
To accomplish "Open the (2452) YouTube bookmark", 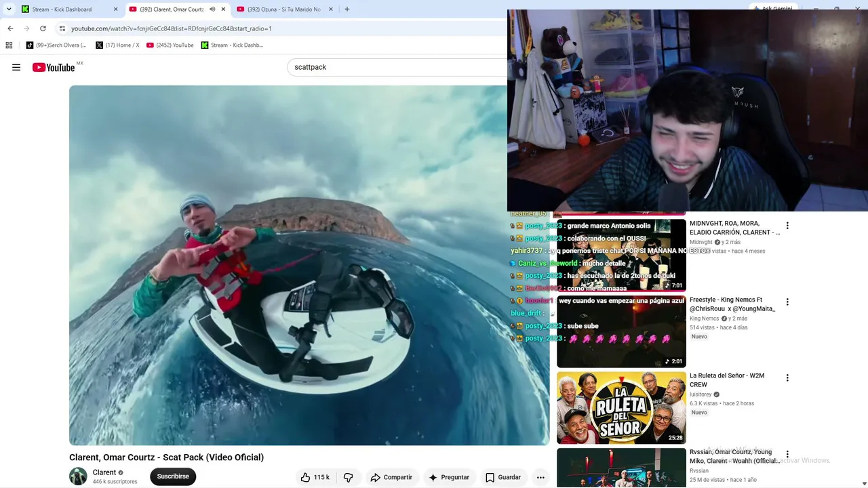I will (x=170, y=45).
